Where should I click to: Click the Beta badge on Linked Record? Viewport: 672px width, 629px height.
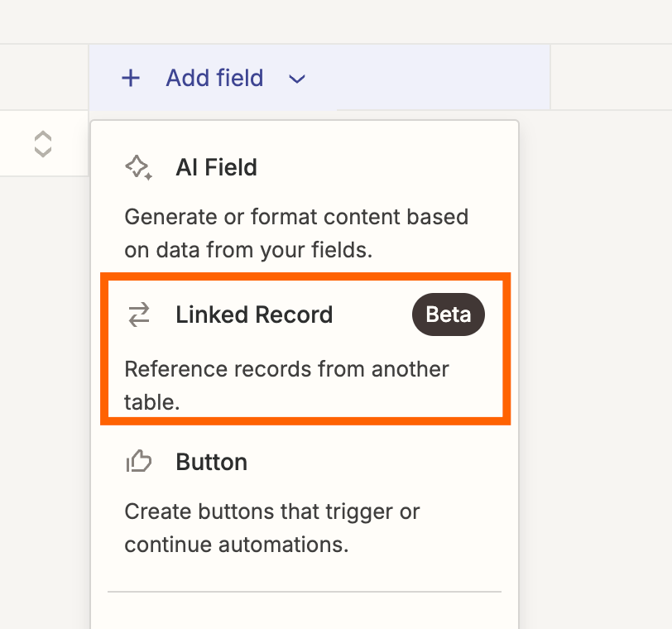(x=448, y=315)
